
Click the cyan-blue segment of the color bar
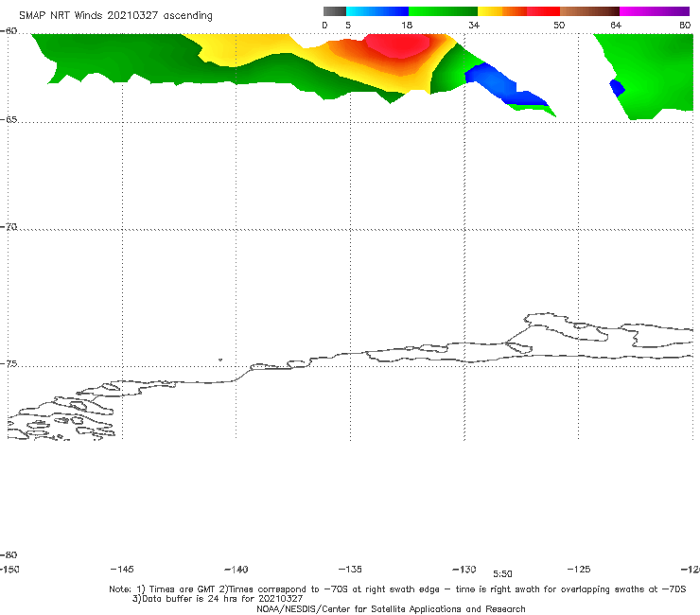[x=377, y=11]
